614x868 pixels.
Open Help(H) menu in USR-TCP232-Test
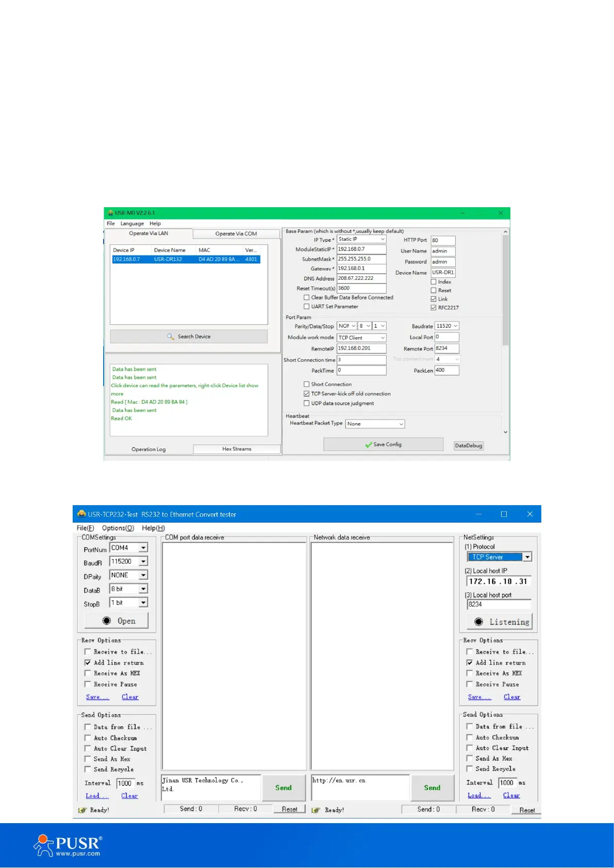coord(153,528)
